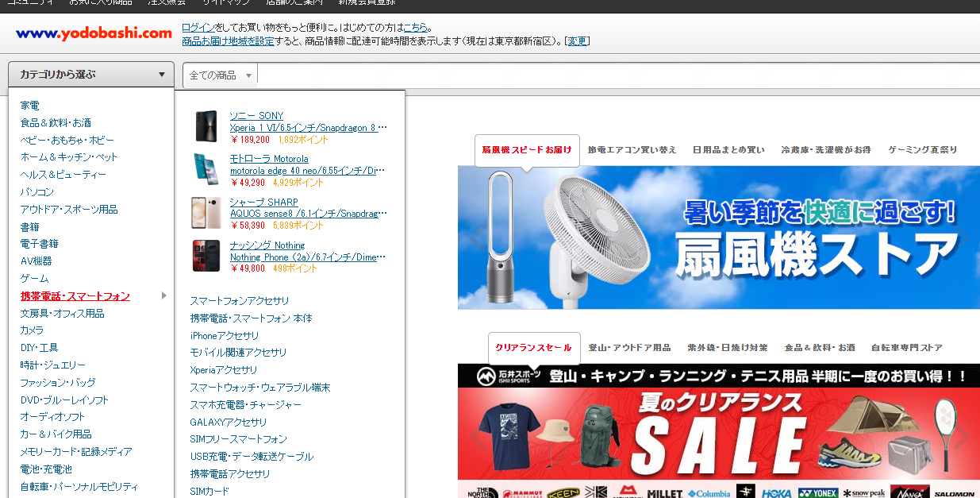Select the ゲーム category
980x498 pixels.
tap(35, 279)
